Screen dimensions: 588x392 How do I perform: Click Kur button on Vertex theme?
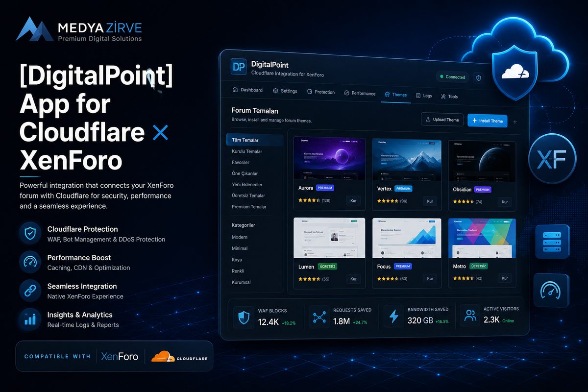(x=430, y=201)
